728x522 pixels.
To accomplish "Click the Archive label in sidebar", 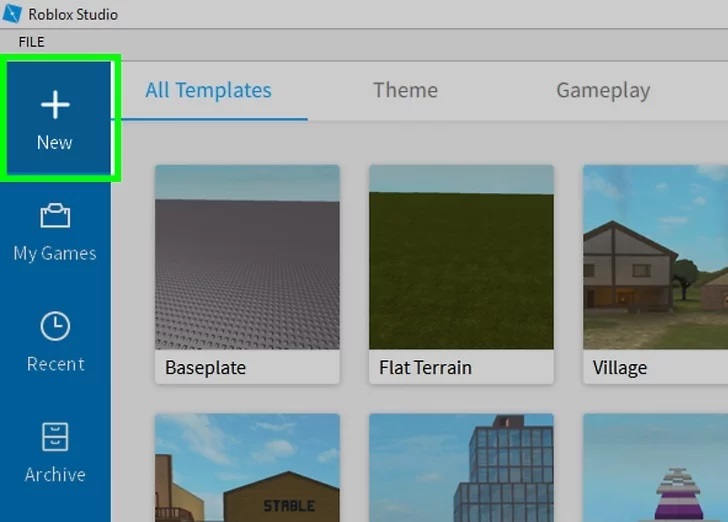I will coord(55,475).
